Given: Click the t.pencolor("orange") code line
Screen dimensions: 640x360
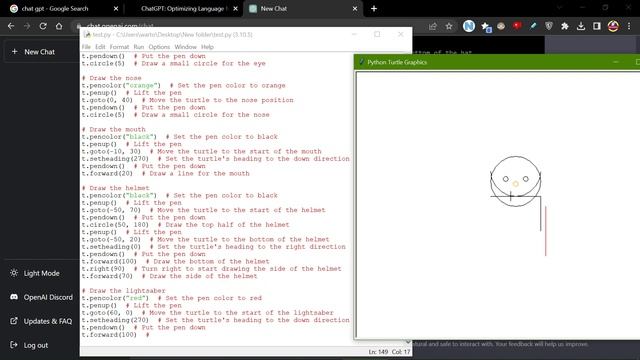Looking at the screenshot, I should tap(183, 85).
